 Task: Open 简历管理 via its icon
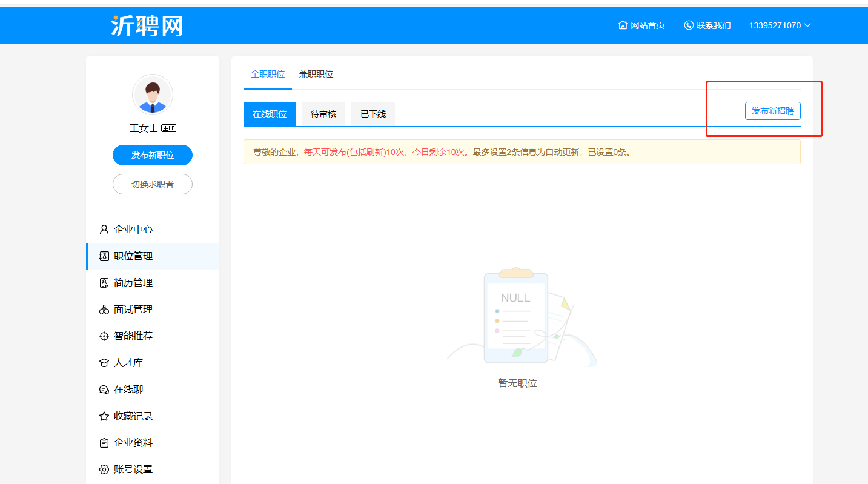pyautogui.click(x=104, y=283)
